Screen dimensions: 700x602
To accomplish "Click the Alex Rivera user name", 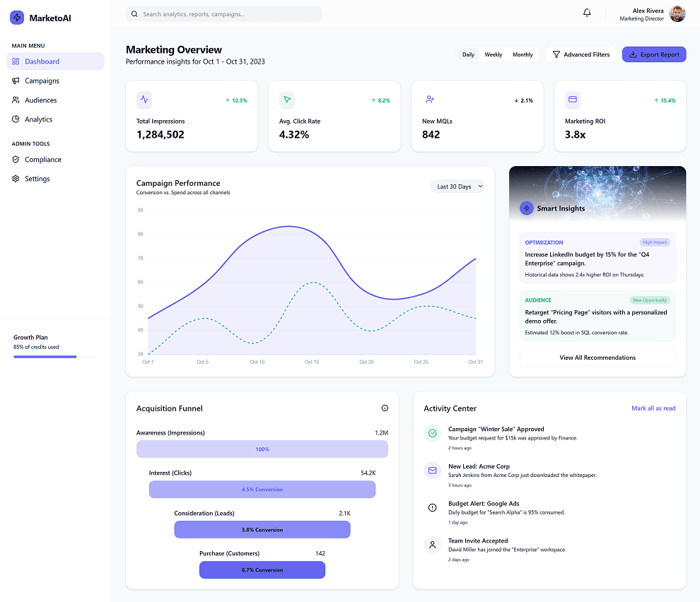I will (x=648, y=11).
